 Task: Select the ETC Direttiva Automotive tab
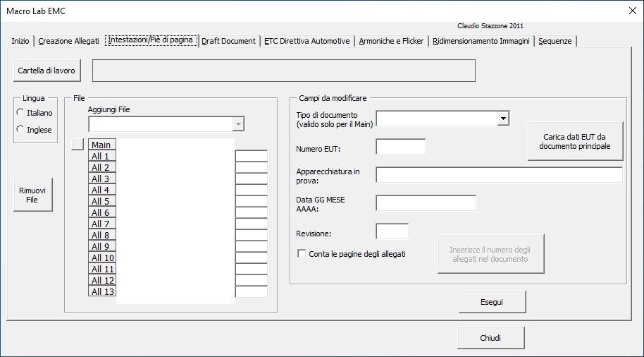click(x=306, y=41)
